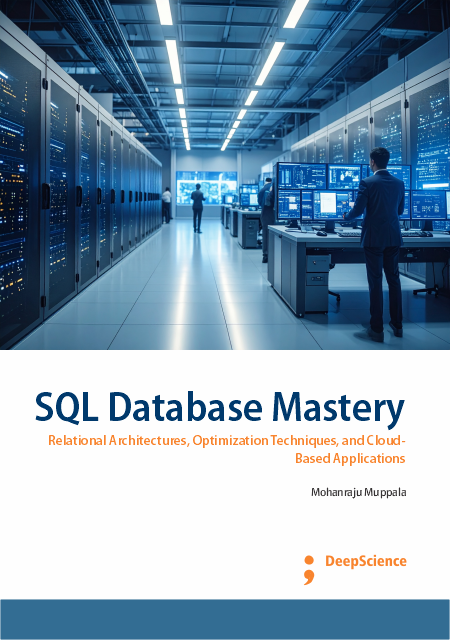This screenshot has width=450, height=640.
Task: Select the SQL Database Mastery title
Action: pos(220,409)
